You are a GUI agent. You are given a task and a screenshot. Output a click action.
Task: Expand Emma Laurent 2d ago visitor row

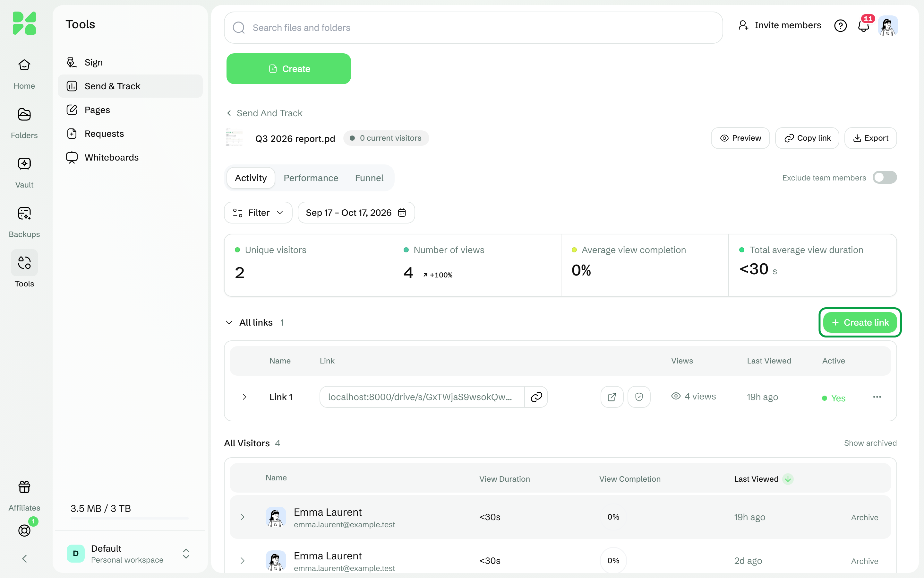point(243,560)
